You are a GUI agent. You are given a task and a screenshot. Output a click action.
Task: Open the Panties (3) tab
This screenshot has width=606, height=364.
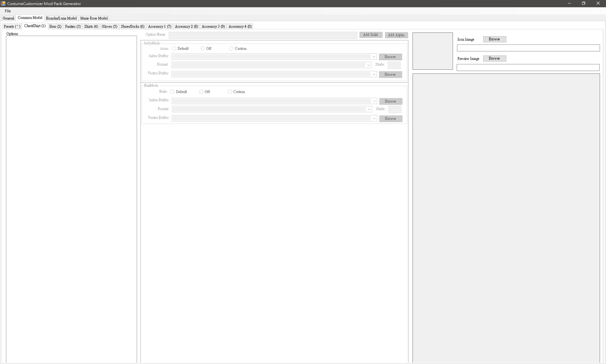coord(73,26)
